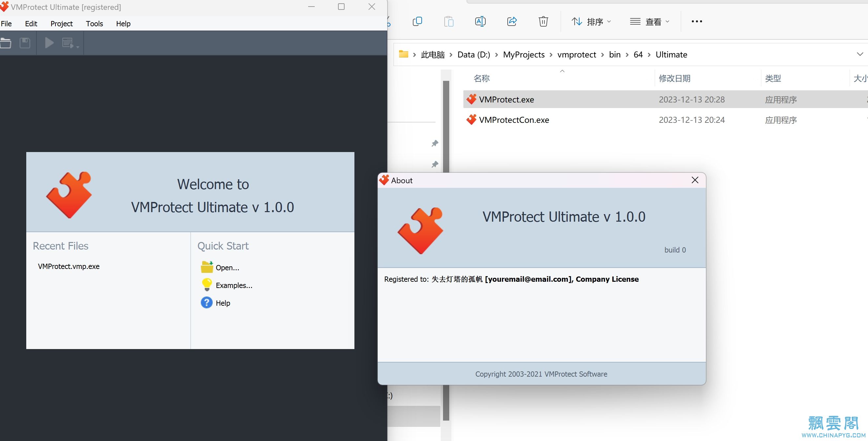
Task: Click the Share icon in Explorer toolbar
Action: pos(512,22)
